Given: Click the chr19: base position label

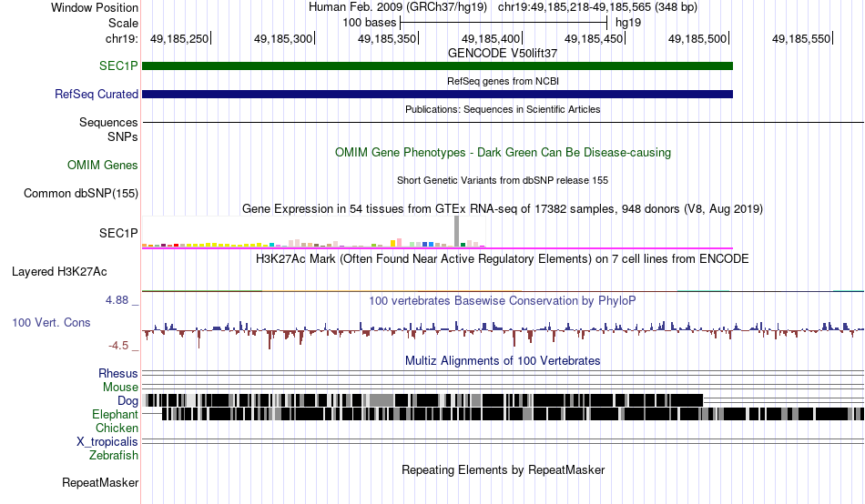Looking at the screenshot, I should pyautogui.click(x=122, y=38).
